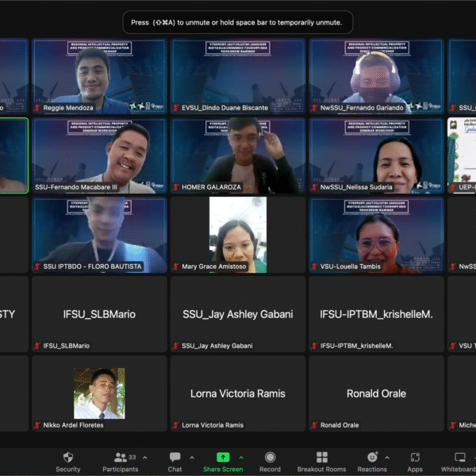The height and width of the screenshot is (476, 476).
Task: Click the HOMER GALAROZA name label
Action: [211, 187]
